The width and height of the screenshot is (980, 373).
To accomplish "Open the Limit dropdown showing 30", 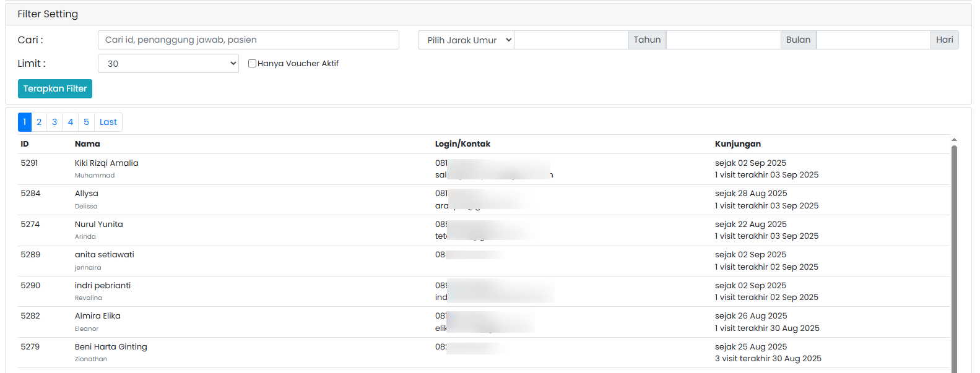I will coord(168,63).
